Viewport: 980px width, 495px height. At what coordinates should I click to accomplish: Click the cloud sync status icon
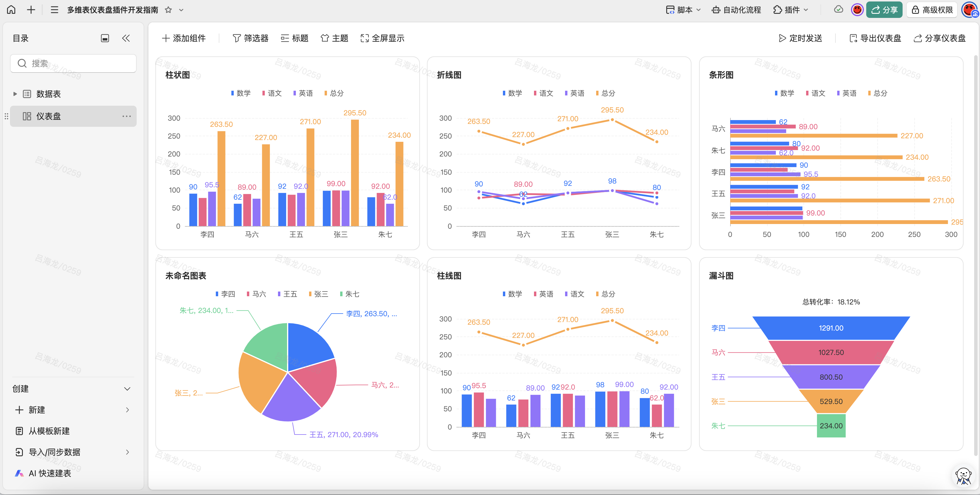838,10
